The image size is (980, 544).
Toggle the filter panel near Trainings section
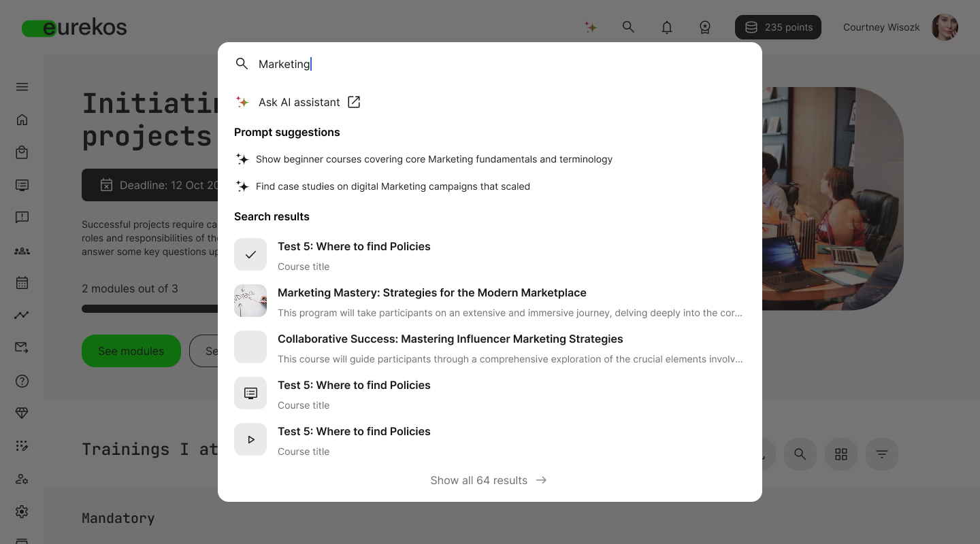pos(882,454)
